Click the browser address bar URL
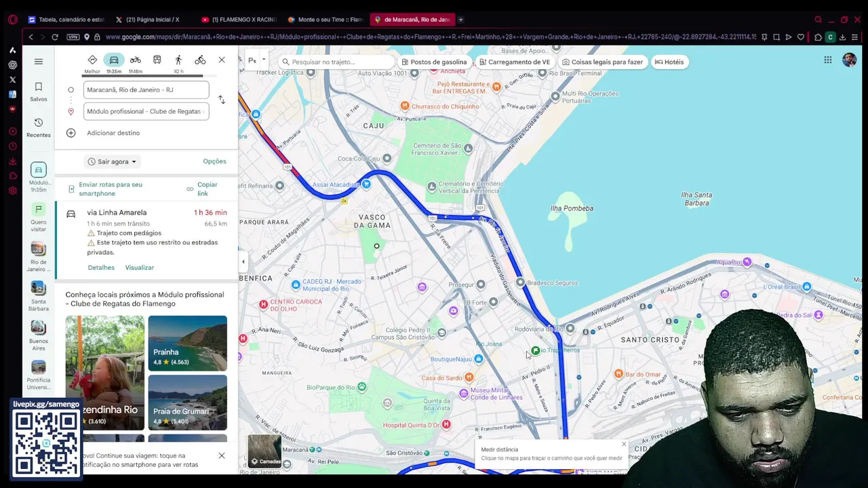This screenshot has height=488, width=868. pyautogui.click(x=430, y=37)
